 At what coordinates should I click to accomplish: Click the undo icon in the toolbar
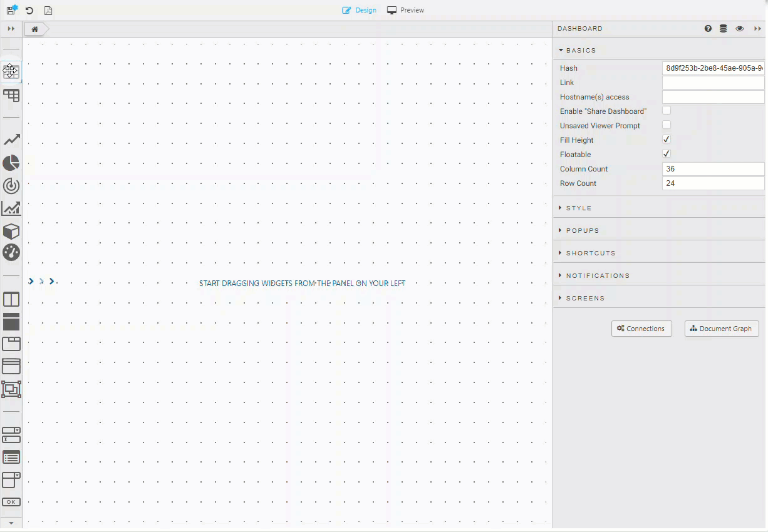pos(29,10)
